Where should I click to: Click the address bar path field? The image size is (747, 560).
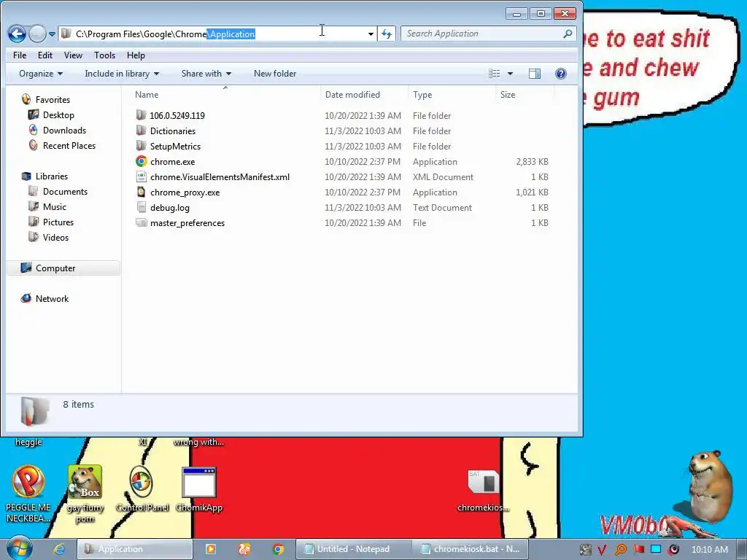click(217, 34)
